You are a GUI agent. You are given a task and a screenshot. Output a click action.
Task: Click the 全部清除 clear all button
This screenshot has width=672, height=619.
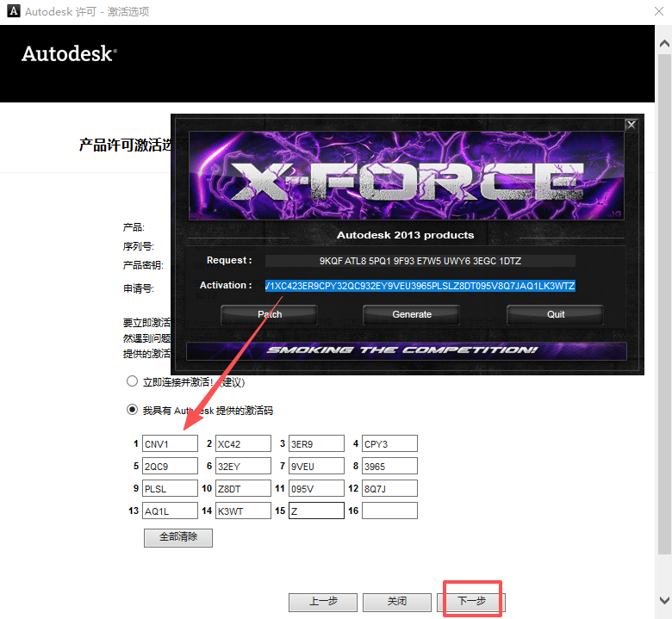click(178, 537)
